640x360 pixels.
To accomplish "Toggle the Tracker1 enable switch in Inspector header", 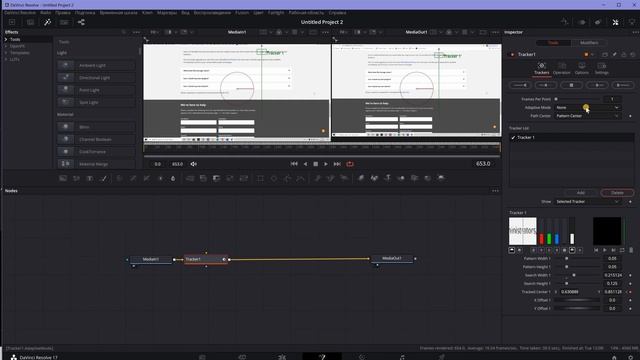I will click(x=512, y=54).
